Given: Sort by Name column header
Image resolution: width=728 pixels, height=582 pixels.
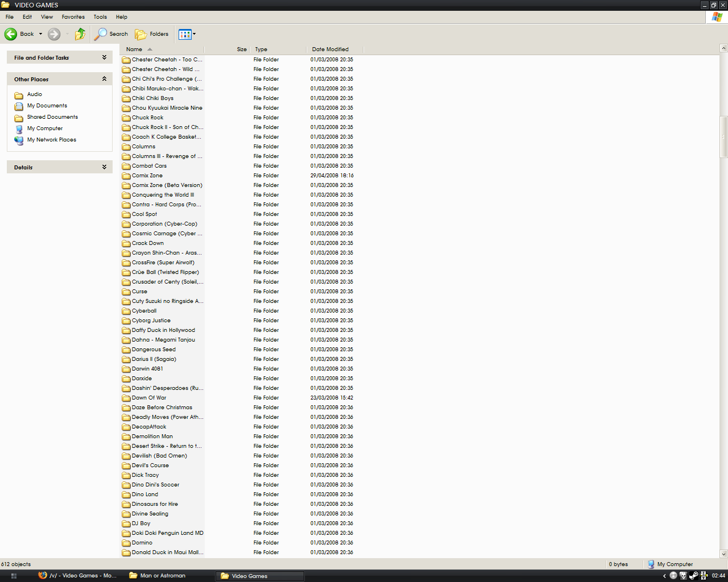Looking at the screenshot, I should pos(162,49).
